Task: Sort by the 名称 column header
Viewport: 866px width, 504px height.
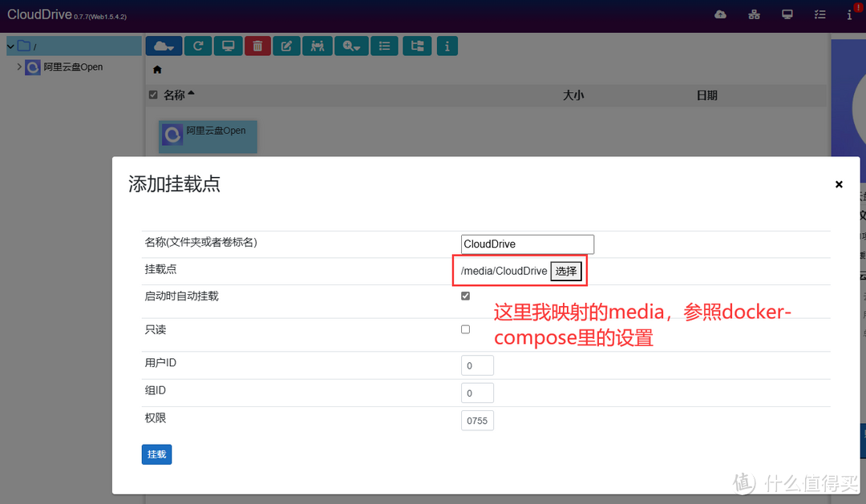Action: pos(173,94)
